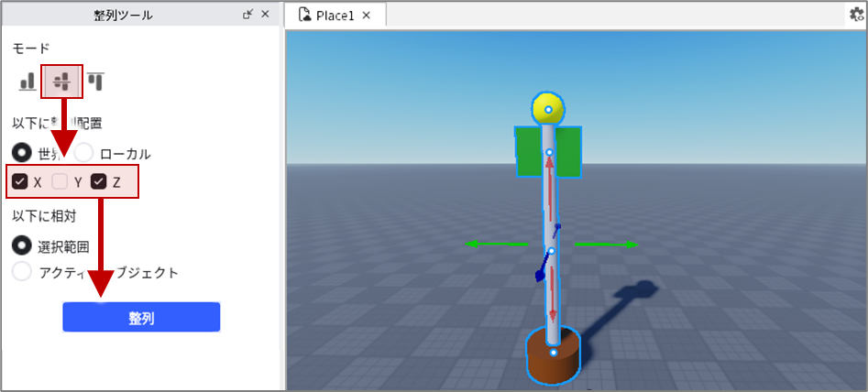
Task: Select the ローカル radio button
Action: pos(84,153)
